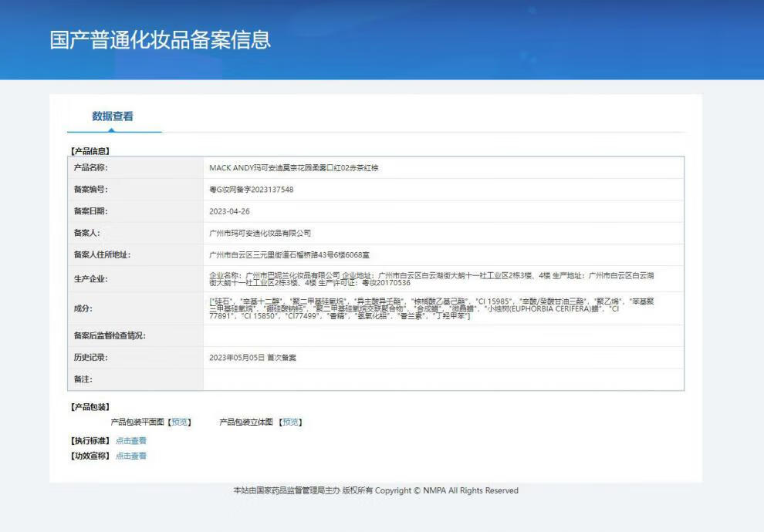764x532 pixels.
Task: Click the 备案日期 row label
Action: coord(90,210)
